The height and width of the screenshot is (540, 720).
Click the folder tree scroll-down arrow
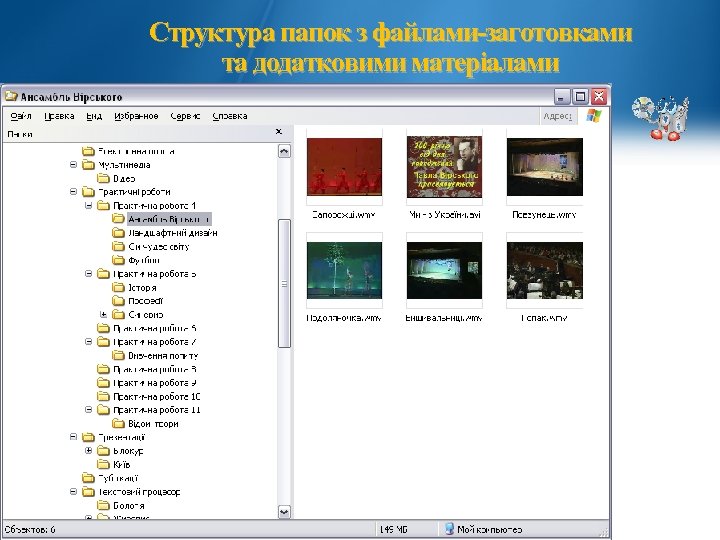coord(284,512)
